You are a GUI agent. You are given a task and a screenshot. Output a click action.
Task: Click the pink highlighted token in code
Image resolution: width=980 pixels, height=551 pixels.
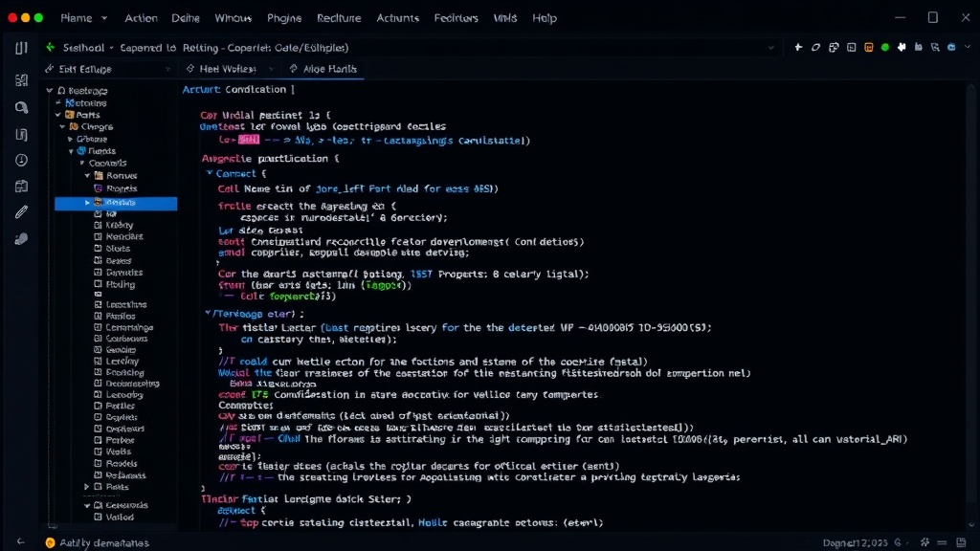248,140
